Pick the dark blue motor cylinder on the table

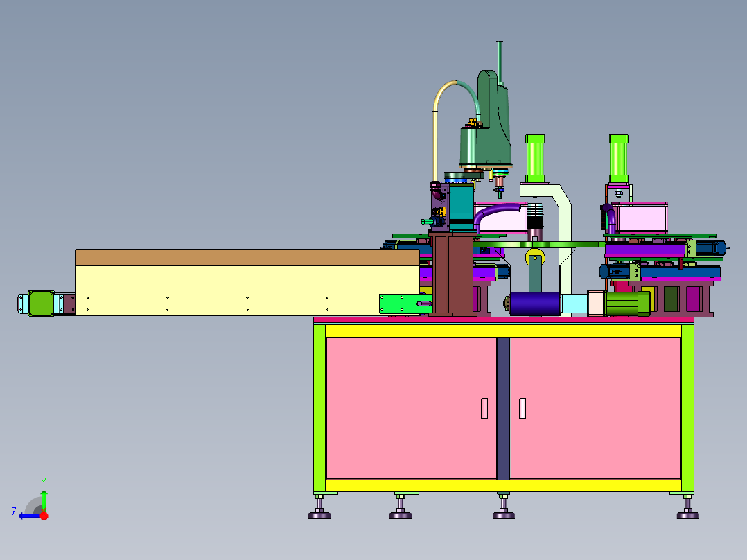click(535, 304)
